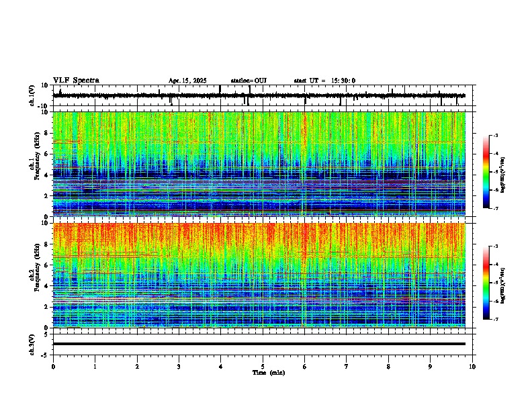Select the "start UT = 15:30:0" text
This screenshot has height=411, width=532.
[x=324, y=81]
